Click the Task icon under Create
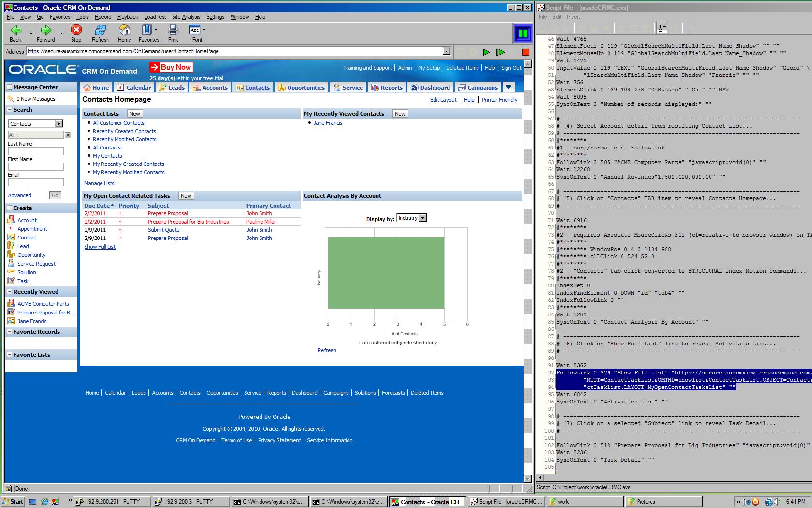This screenshot has width=812, height=508. 11,281
